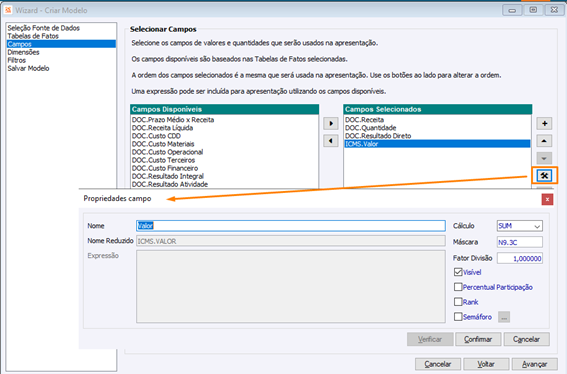This screenshot has width=567, height=374.
Task: Select DOC.Quantidade in selected fields
Action: click(x=371, y=128)
